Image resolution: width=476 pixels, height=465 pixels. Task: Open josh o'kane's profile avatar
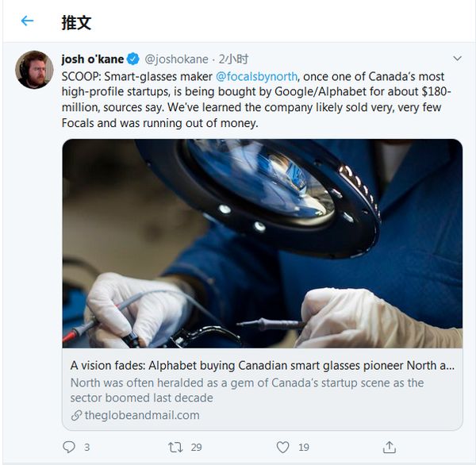coord(34,70)
